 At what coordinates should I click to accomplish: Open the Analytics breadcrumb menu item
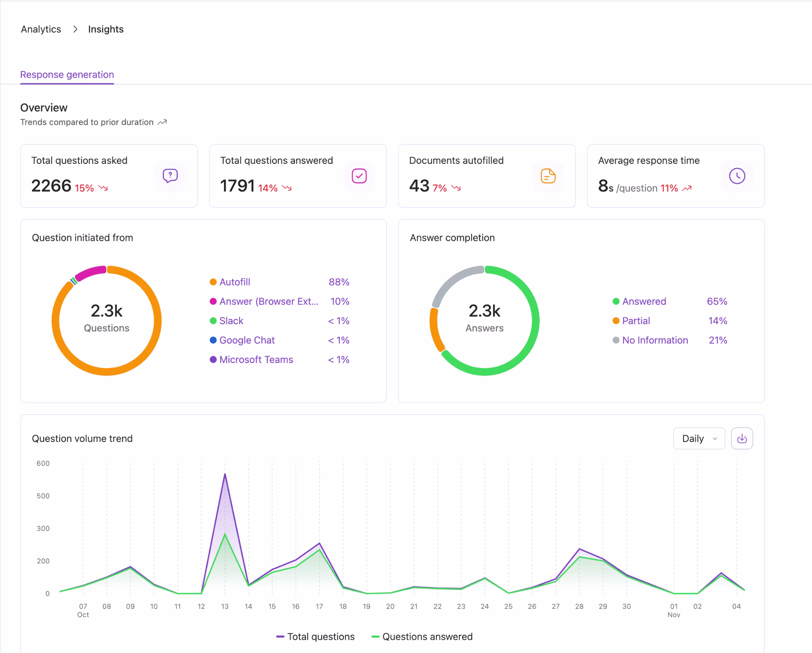(x=41, y=29)
